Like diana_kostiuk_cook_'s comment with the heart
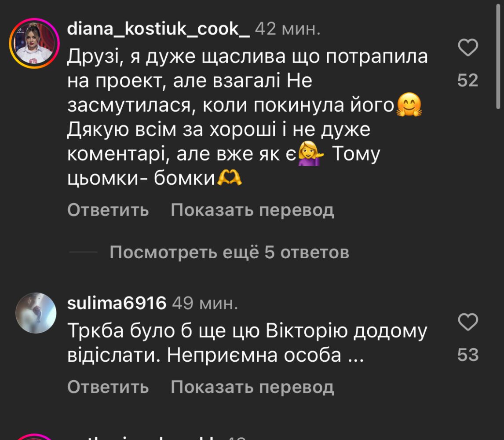 pyautogui.click(x=468, y=48)
